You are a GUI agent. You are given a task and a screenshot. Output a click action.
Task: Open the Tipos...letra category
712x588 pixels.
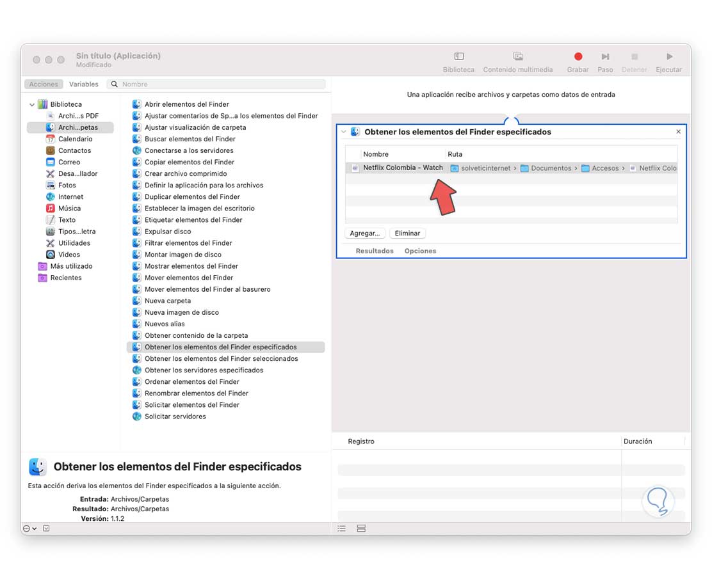coord(71,232)
